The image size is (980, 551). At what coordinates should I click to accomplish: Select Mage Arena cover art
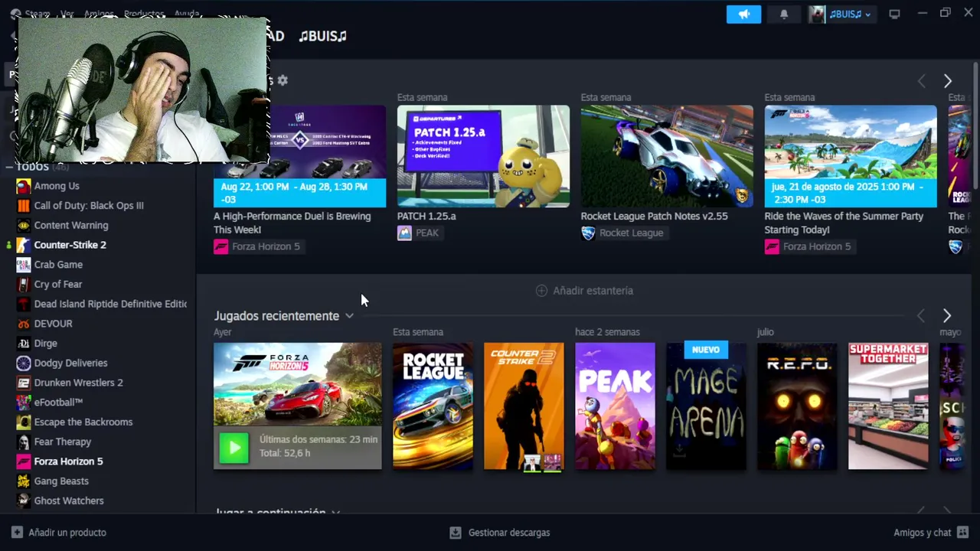[706, 406]
